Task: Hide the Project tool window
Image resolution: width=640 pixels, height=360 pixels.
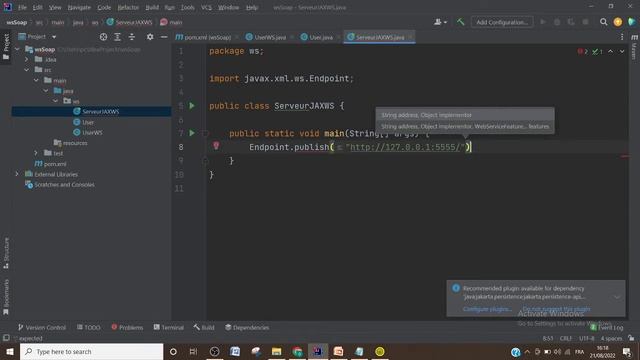Action: [x=164, y=37]
